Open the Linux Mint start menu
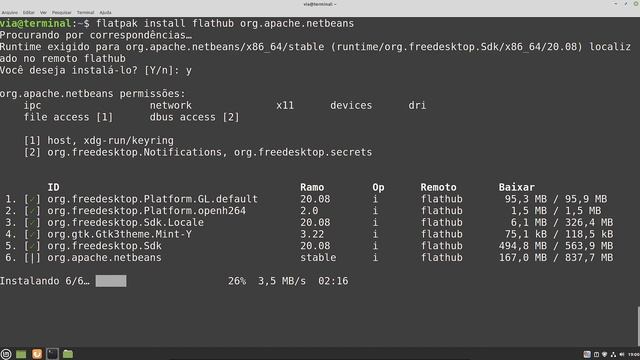640x360 pixels. tap(6, 354)
